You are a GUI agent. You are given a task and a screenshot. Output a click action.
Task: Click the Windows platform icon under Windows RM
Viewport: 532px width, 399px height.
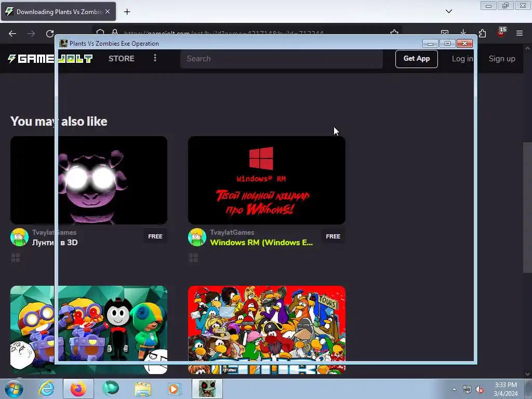coord(193,258)
